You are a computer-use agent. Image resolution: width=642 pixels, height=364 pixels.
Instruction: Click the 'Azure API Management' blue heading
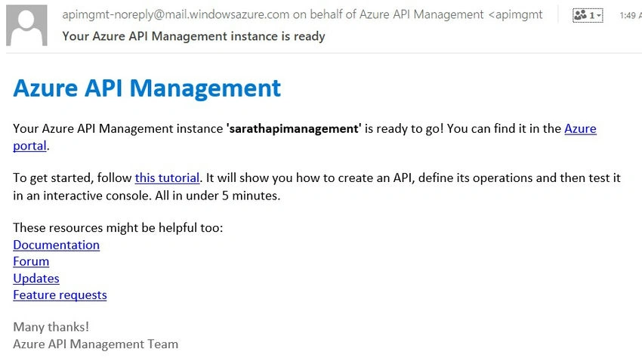click(x=147, y=88)
